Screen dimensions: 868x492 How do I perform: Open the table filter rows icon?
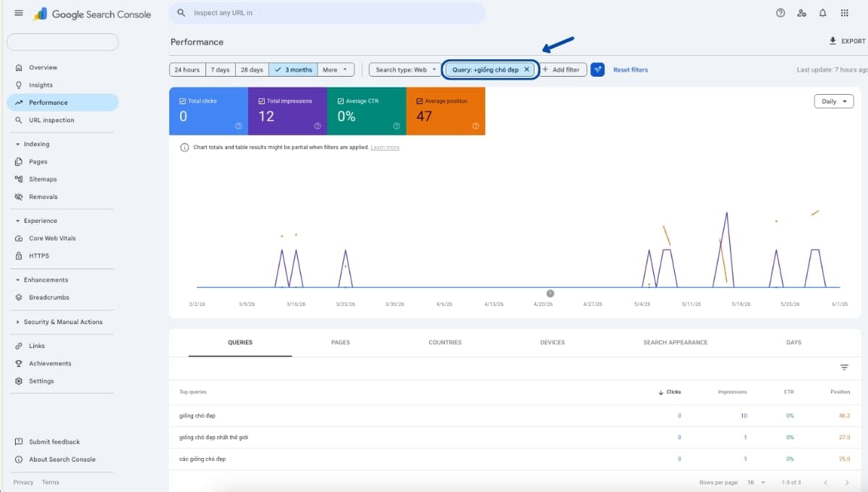click(x=844, y=368)
